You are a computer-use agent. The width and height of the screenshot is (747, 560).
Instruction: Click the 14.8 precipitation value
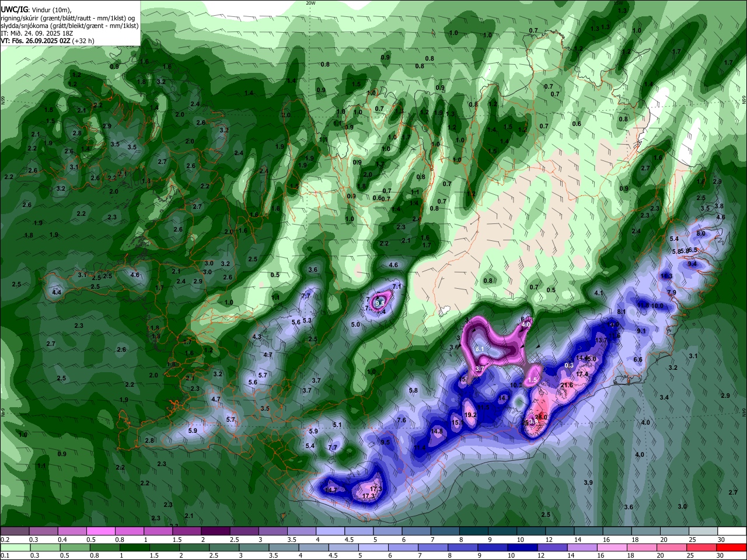pyautogui.click(x=437, y=432)
